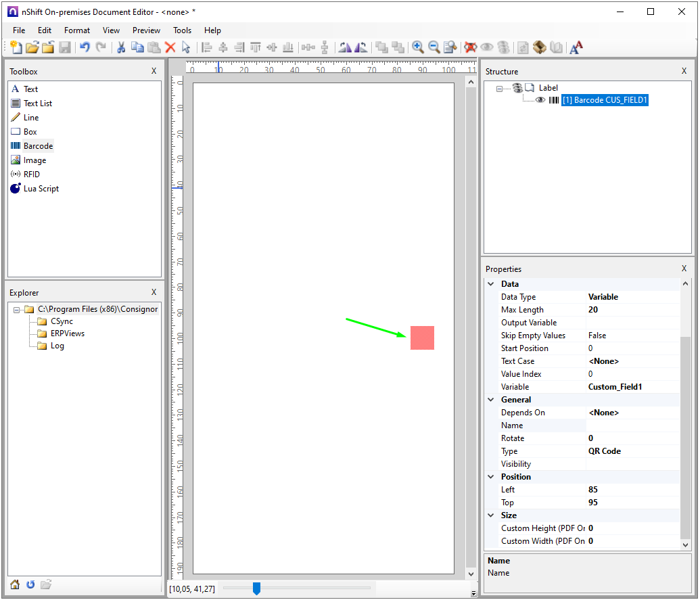Select the Barcode tool in the Toolbox
The image size is (700, 600).
point(38,146)
